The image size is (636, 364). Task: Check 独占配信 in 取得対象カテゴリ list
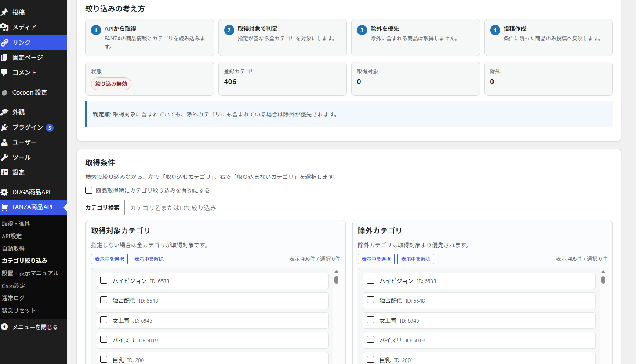(x=104, y=300)
